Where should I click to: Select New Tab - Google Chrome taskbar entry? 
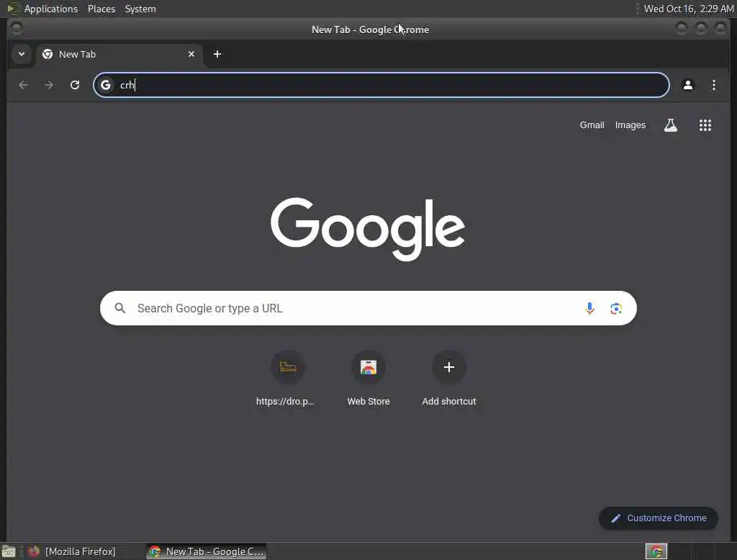click(207, 551)
